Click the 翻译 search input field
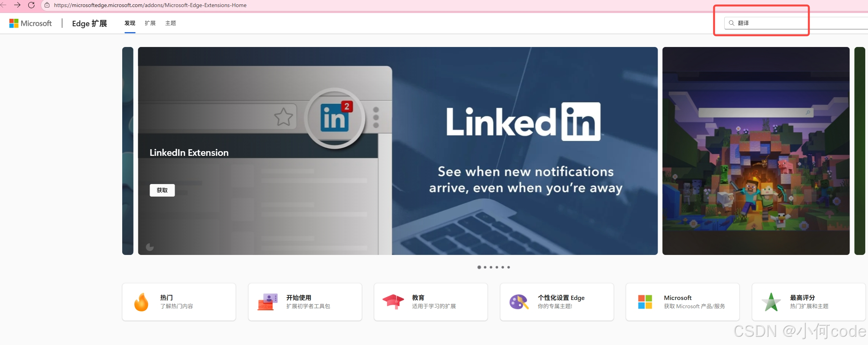Screen dimensions: 868x345 (796, 23)
